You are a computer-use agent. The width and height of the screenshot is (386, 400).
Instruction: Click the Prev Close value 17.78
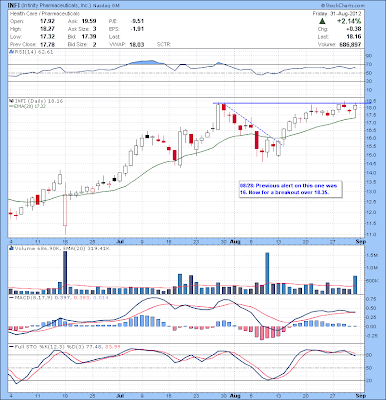[x=47, y=44]
